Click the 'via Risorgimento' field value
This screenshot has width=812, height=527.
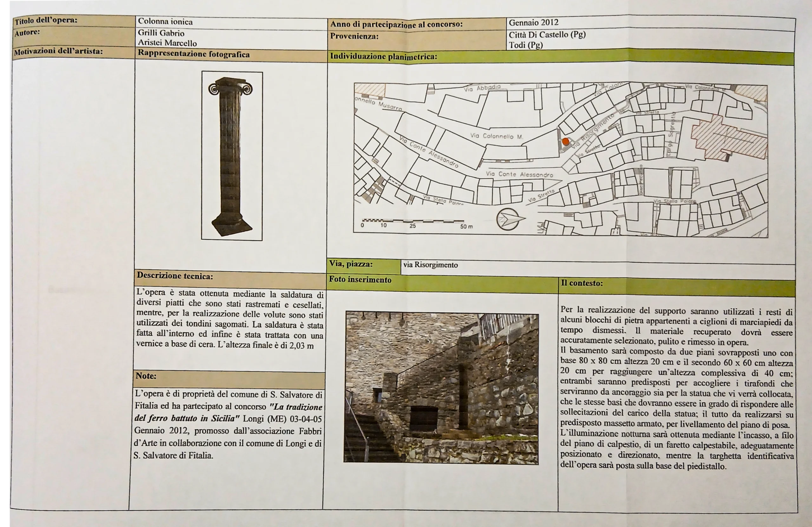430,265
